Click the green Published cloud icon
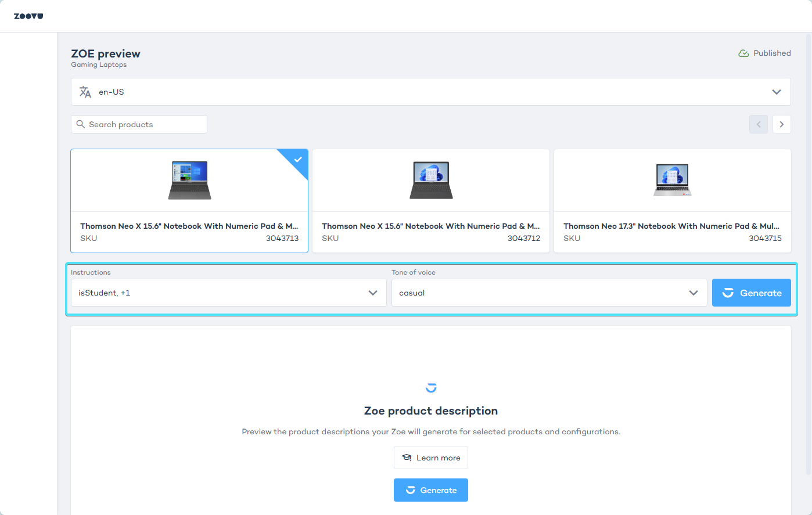Image resolution: width=812 pixels, height=515 pixels. click(743, 53)
